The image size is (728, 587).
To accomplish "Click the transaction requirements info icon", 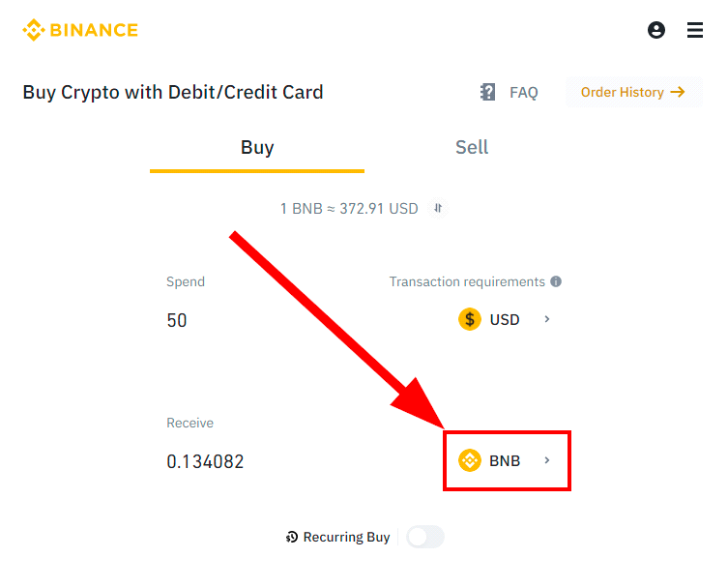I will click(556, 282).
